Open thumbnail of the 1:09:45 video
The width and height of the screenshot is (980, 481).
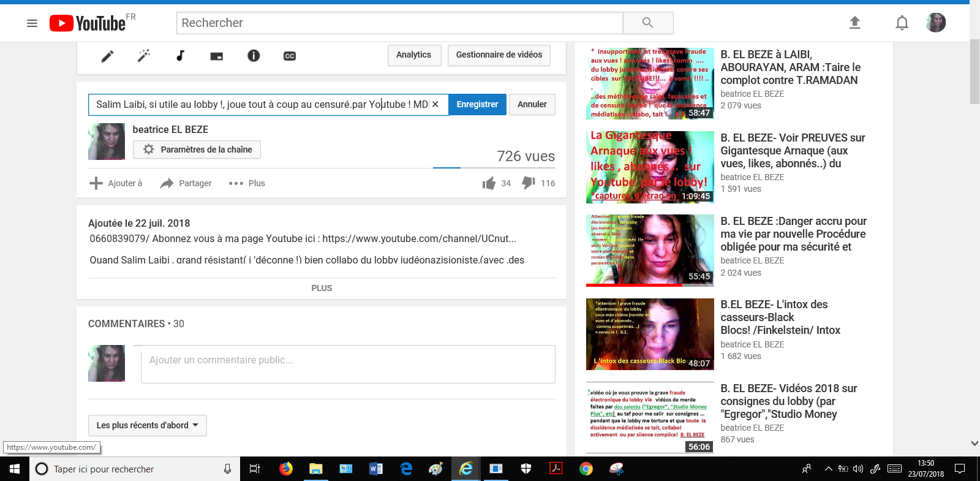tap(650, 167)
